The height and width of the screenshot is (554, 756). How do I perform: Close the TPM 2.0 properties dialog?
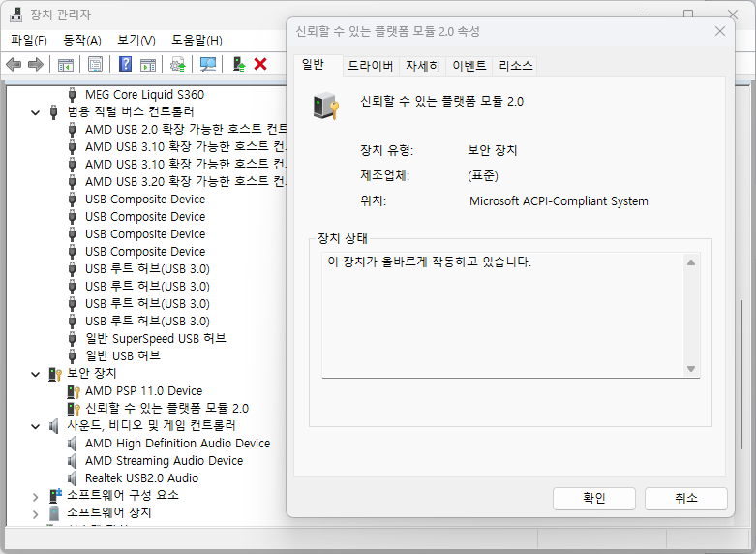[720, 31]
